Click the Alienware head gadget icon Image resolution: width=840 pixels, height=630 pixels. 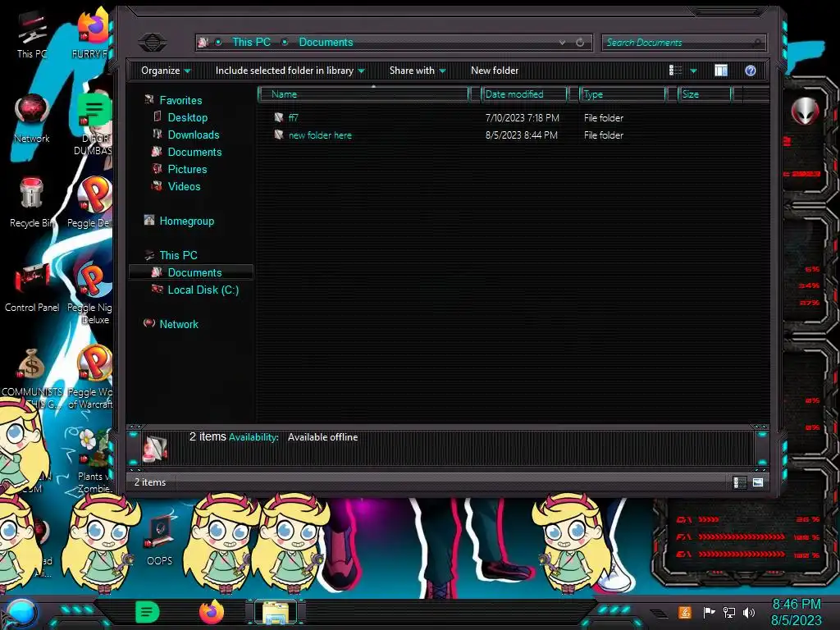coord(805,112)
